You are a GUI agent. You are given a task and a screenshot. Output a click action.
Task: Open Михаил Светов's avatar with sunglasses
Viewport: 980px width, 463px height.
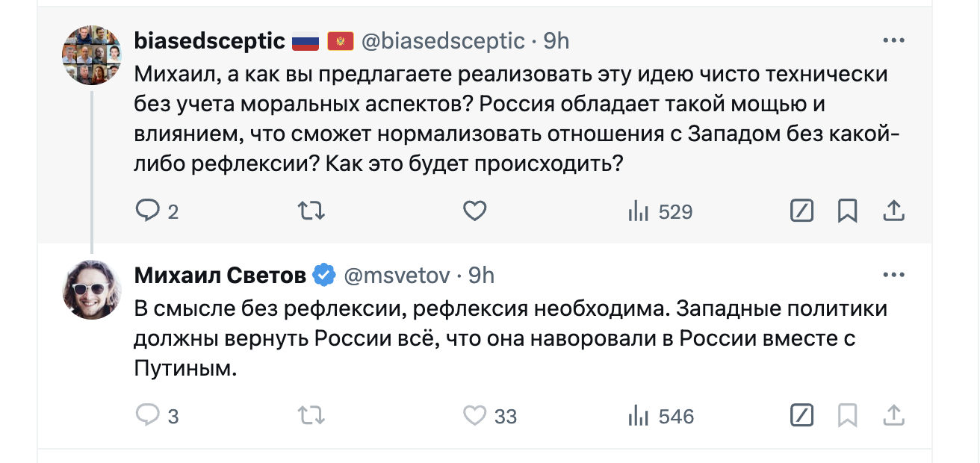click(91, 290)
